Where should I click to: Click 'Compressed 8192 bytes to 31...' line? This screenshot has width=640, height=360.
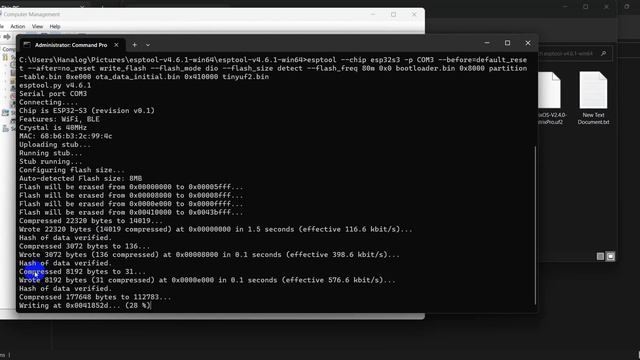point(82,272)
